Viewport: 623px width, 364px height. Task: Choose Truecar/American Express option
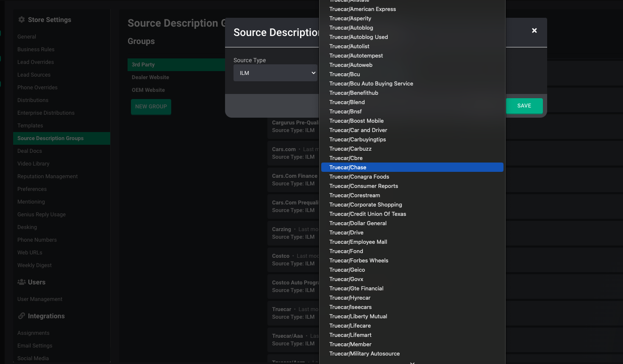[x=412, y=9]
